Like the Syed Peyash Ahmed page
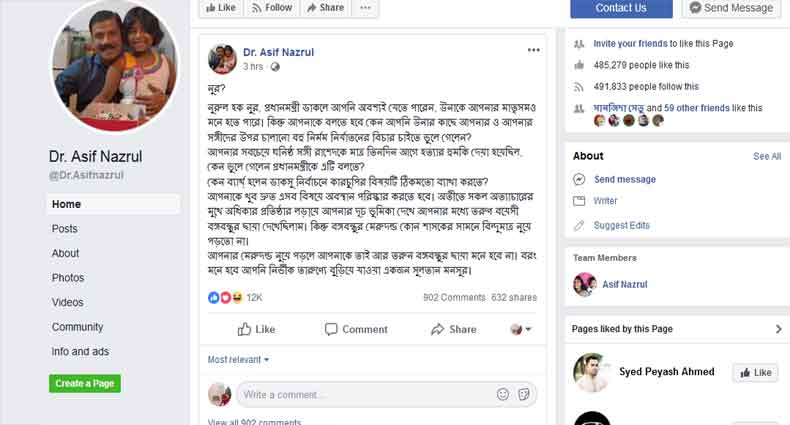The height and width of the screenshot is (425, 790). tap(755, 372)
